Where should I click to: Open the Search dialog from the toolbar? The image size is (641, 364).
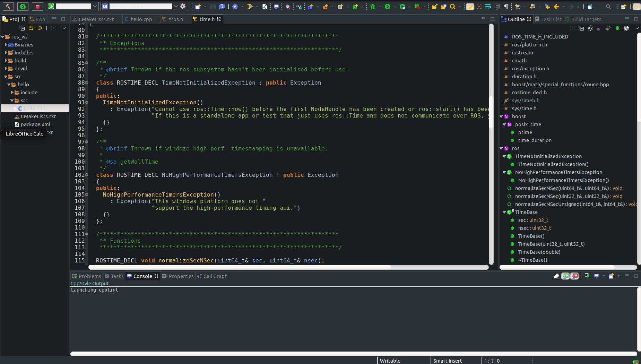click(x=453, y=6)
